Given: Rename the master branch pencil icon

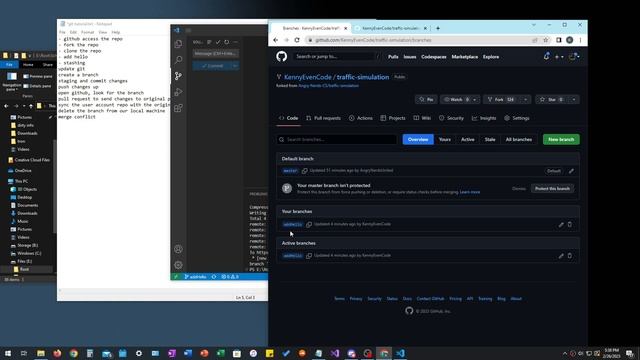Looking at the screenshot, I should (571, 171).
